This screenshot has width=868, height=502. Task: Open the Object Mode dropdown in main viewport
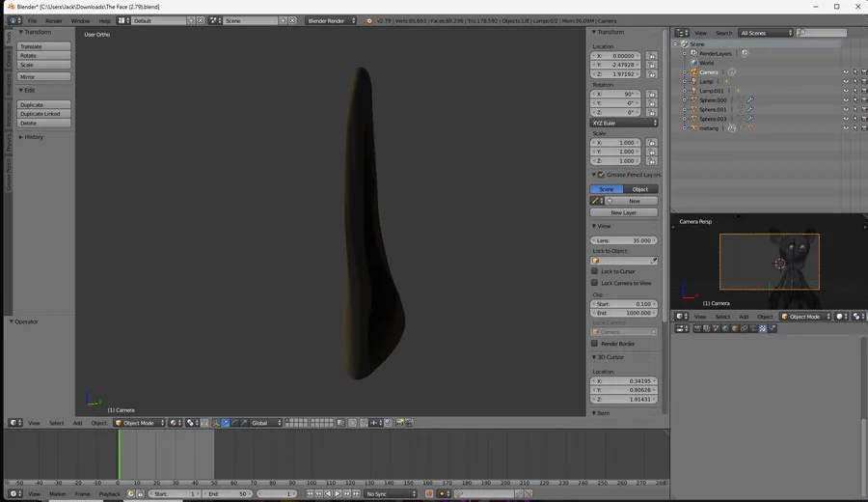coord(139,423)
